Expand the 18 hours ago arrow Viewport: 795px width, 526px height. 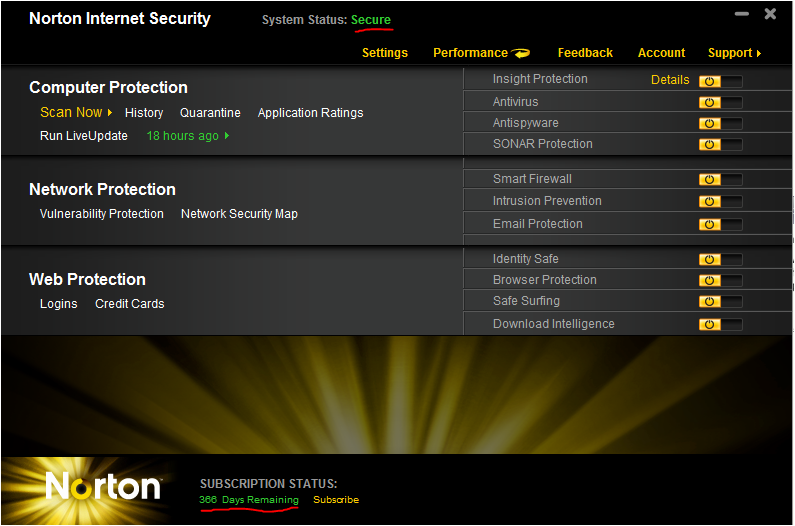coord(227,135)
